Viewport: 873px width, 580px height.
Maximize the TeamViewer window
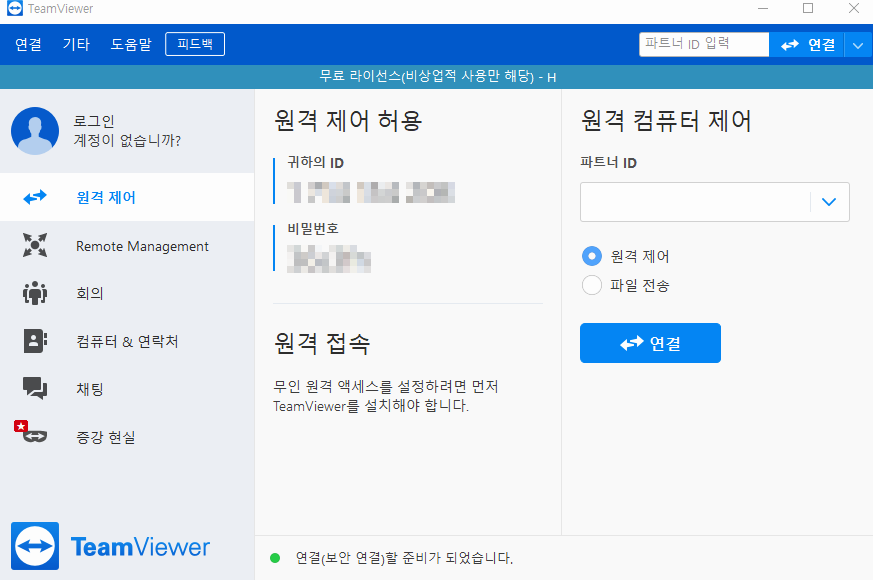808,8
